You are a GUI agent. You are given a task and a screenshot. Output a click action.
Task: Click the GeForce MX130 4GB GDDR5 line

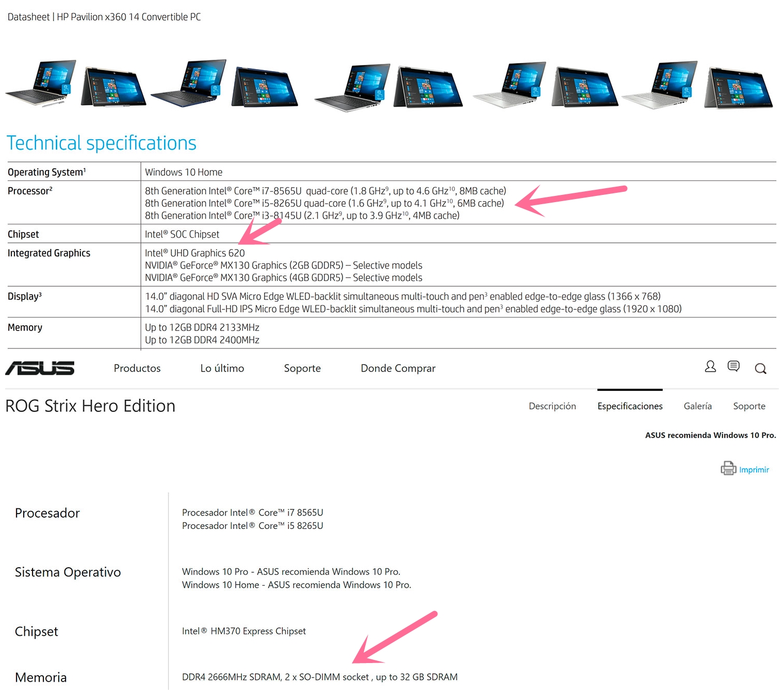(x=284, y=278)
